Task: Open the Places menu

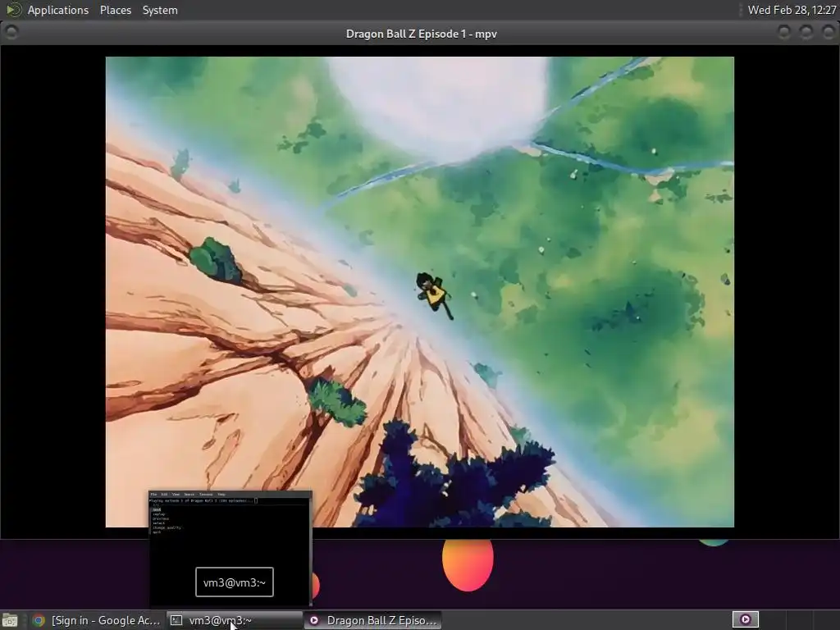Action: 115,10
